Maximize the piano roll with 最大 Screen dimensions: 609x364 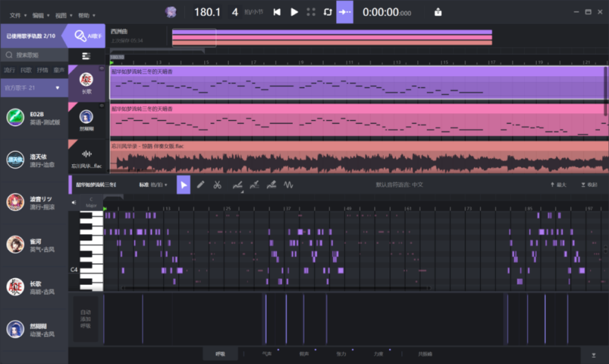pyautogui.click(x=559, y=185)
